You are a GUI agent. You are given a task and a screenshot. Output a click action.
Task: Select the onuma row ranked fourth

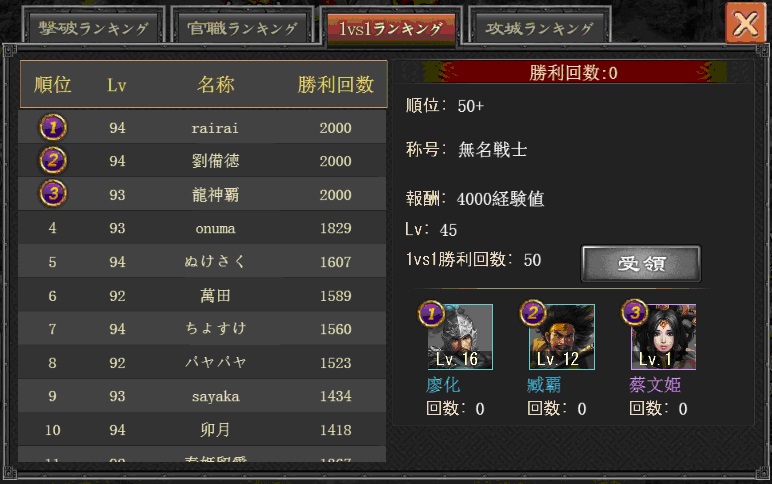coord(202,228)
